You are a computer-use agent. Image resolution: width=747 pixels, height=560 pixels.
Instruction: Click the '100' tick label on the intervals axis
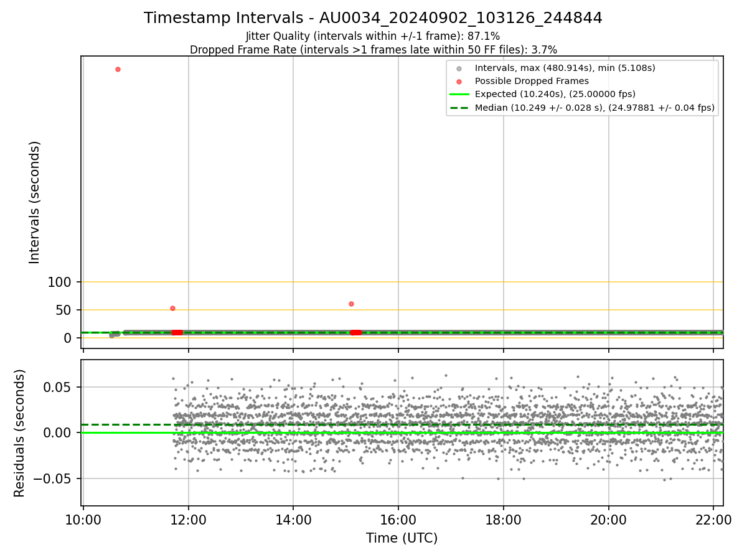(x=60, y=282)
